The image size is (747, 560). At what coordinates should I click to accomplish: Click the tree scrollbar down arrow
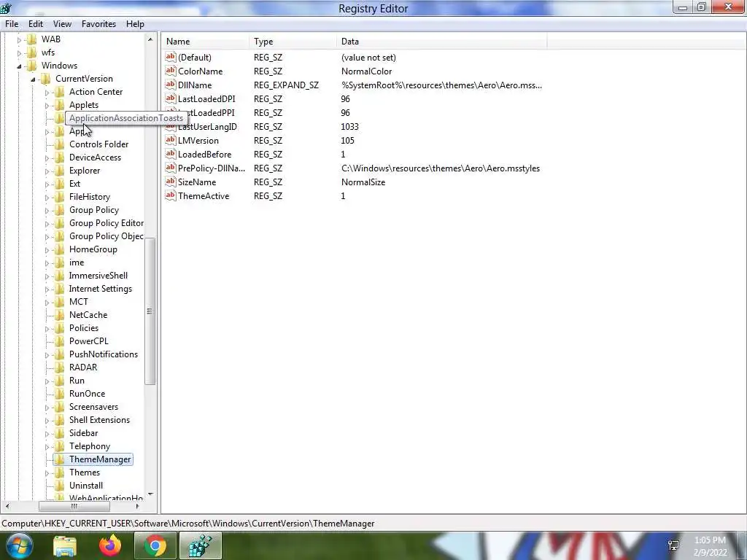pyautogui.click(x=150, y=494)
